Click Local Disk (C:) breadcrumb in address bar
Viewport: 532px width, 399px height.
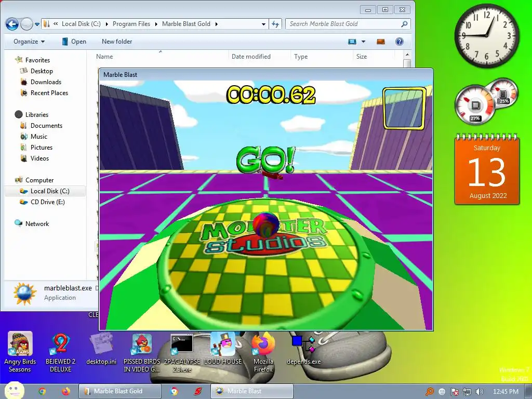point(81,24)
